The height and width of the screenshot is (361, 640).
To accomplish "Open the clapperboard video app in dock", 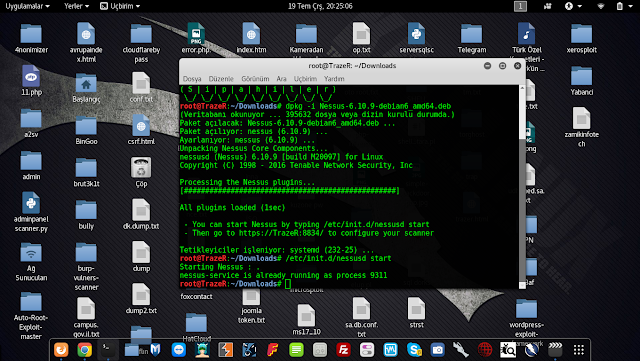I will 555,350.
